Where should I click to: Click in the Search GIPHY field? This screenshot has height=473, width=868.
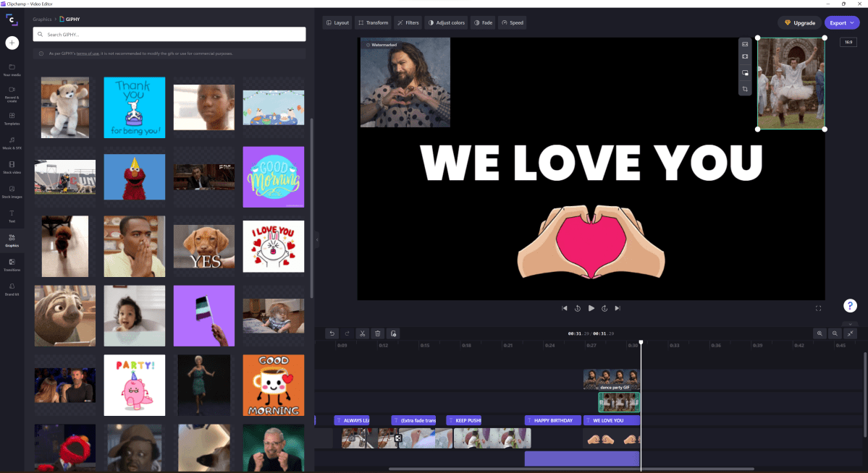[x=169, y=35]
